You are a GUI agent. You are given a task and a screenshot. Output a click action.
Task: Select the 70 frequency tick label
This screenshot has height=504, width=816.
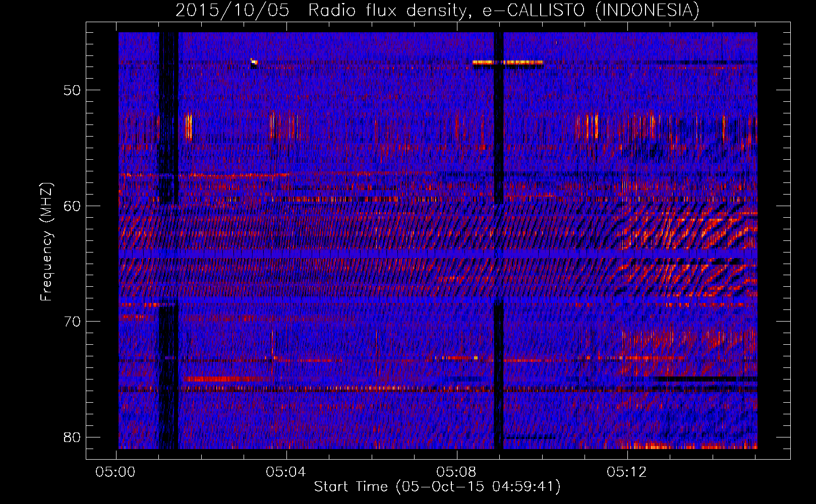[73, 322]
